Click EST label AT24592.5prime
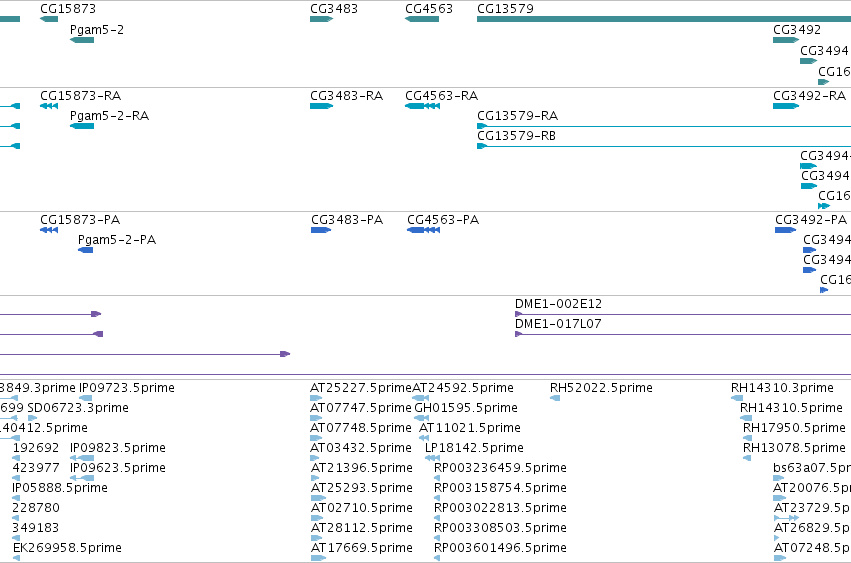 coord(463,388)
